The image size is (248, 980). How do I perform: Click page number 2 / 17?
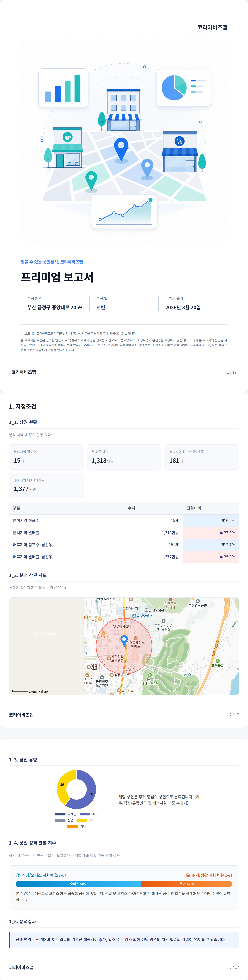(x=234, y=715)
